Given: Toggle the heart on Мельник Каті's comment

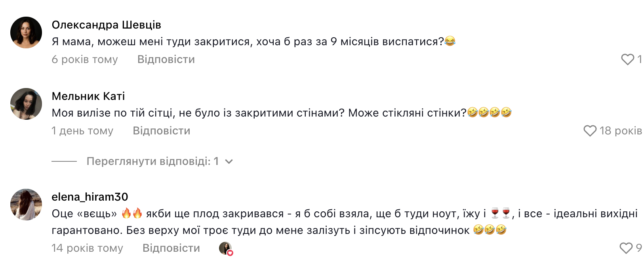Looking at the screenshot, I should click(590, 131).
